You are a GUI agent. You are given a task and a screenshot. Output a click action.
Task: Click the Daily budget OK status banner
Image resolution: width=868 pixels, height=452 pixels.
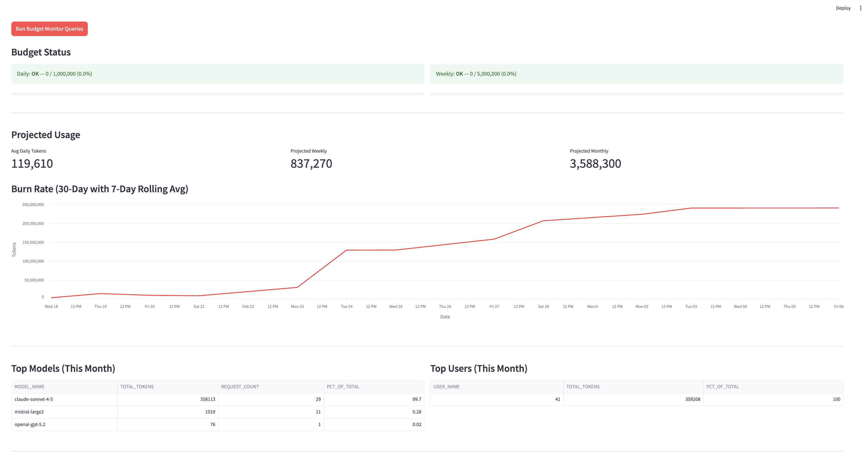[x=217, y=74]
